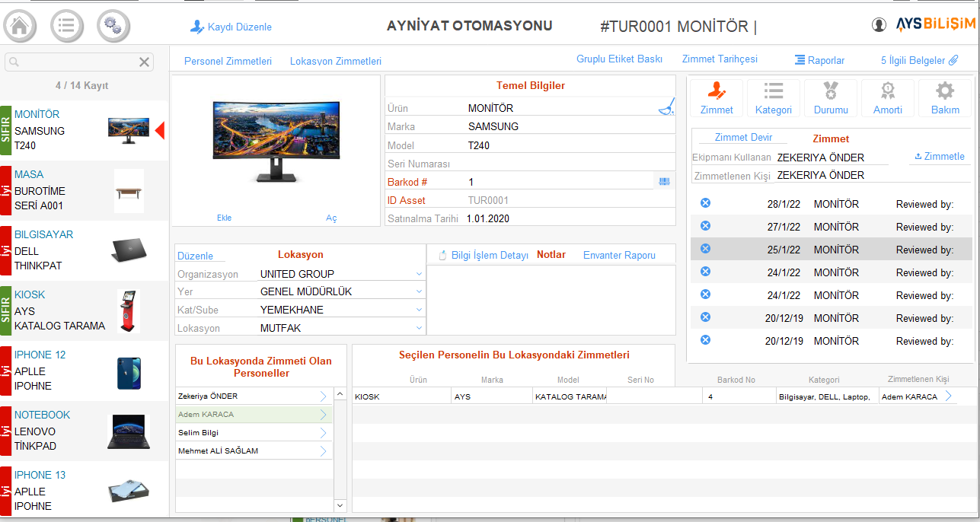Select the KIOSK AYS item thumbnail
This screenshot has width=980, height=522.
[128, 310]
